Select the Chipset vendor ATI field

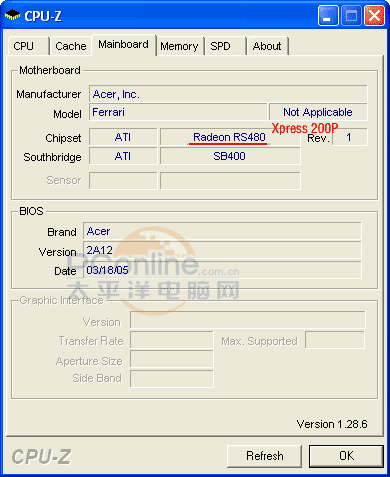click(x=123, y=137)
